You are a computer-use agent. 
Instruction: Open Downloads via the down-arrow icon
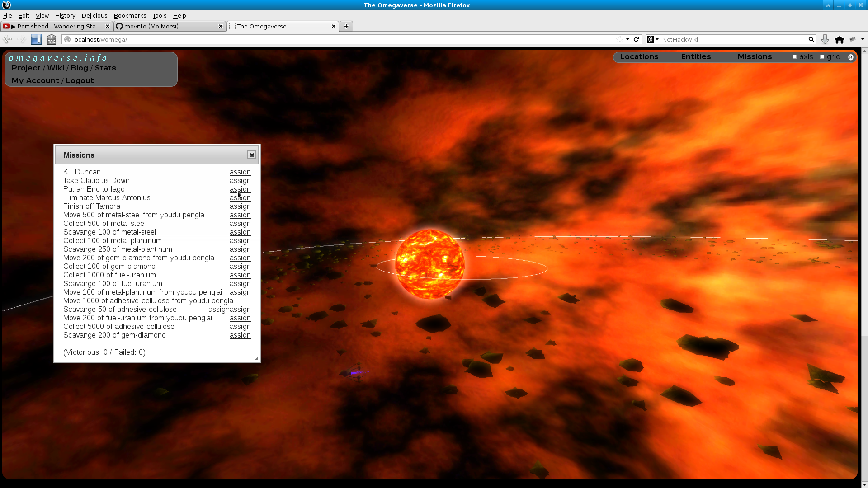click(825, 39)
